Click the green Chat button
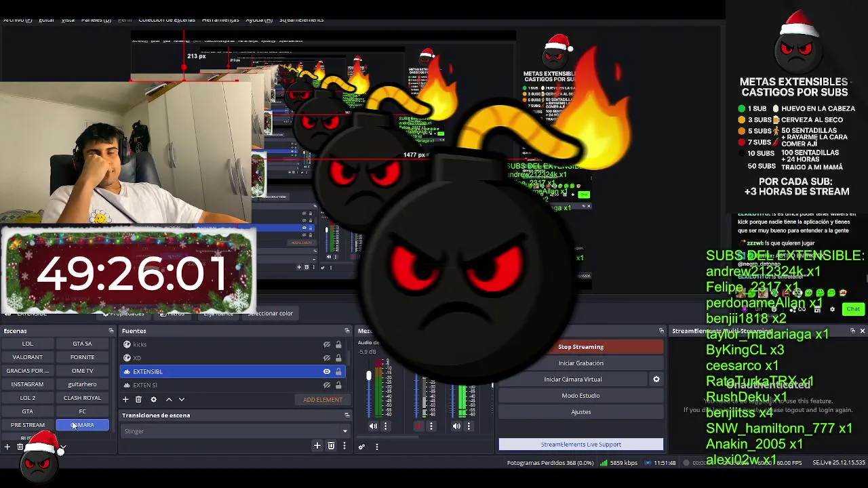Image resolution: width=868 pixels, height=488 pixels. click(852, 309)
